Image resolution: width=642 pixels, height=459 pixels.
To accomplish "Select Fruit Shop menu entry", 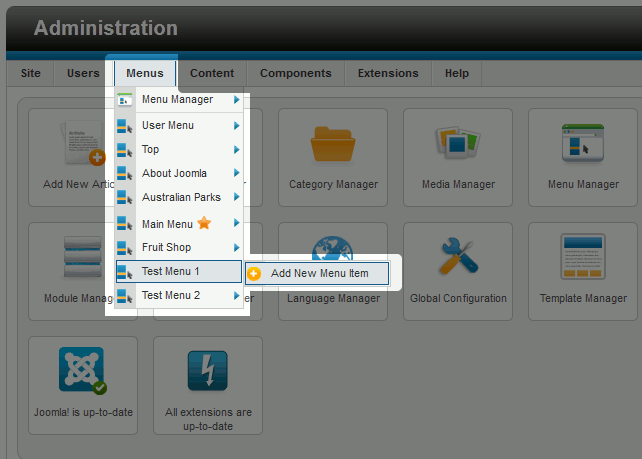I will [179, 248].
